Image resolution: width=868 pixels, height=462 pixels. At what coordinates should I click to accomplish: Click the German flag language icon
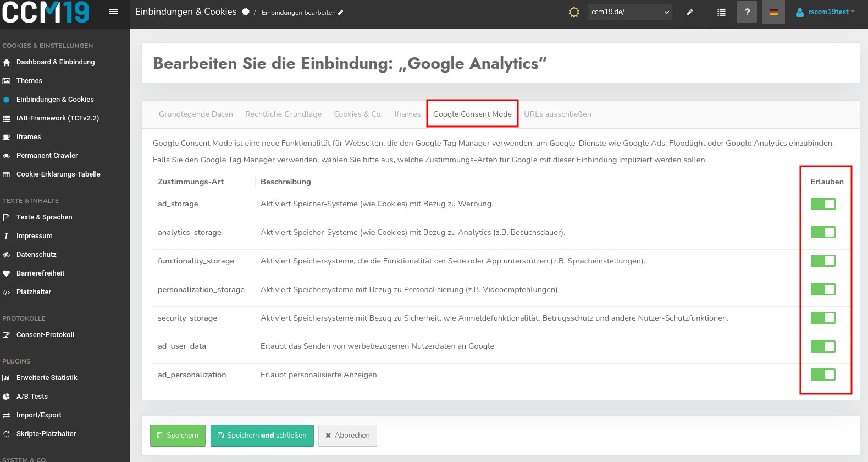[773, 12]
